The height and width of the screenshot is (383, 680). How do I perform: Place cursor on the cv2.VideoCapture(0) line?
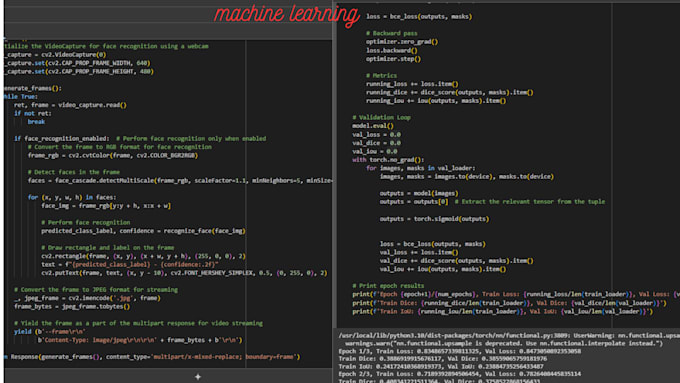(55, 55)
